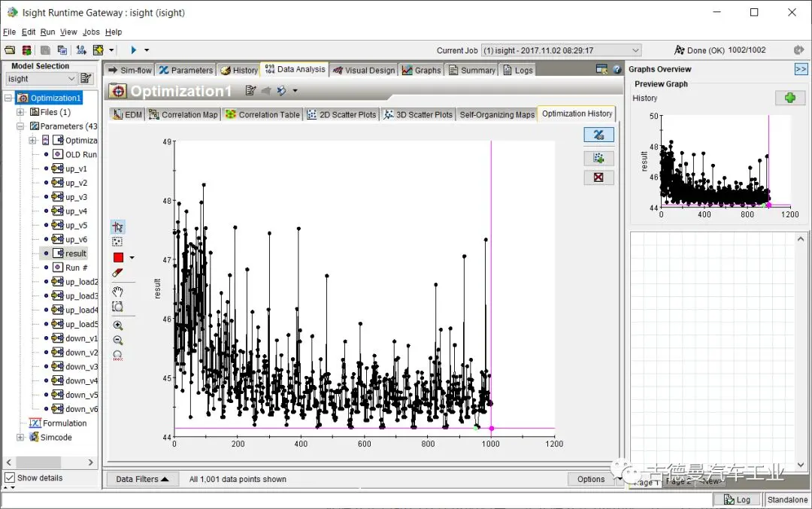This screenshot has width=812, height=509.
Task: Expand the Files (1) tree node
Action: point(21,112)
